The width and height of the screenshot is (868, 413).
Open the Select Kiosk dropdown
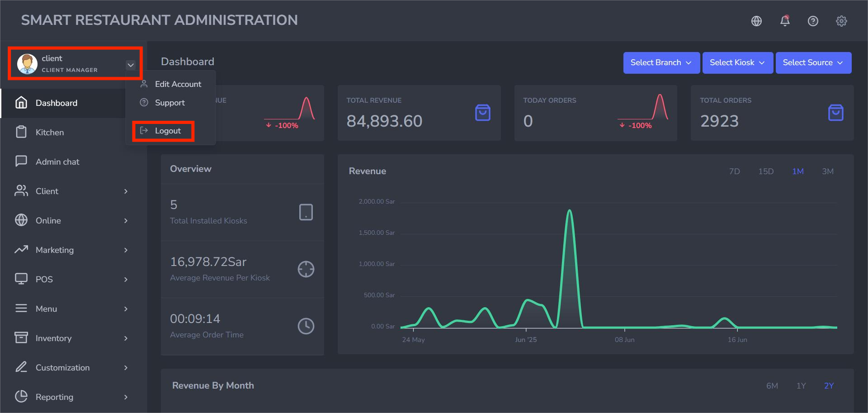tap(737, 63)
